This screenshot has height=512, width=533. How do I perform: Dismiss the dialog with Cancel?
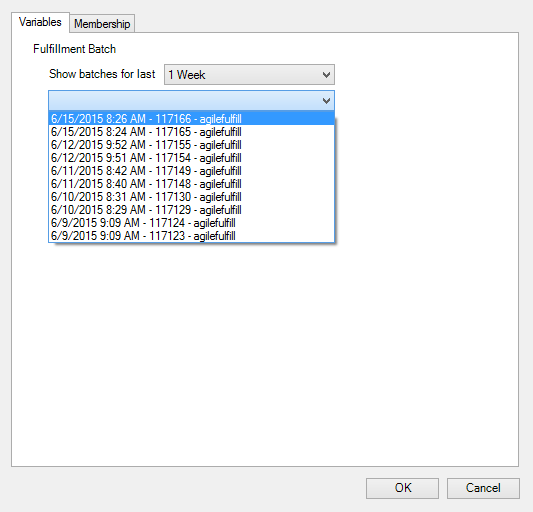(x=483, y=488)
